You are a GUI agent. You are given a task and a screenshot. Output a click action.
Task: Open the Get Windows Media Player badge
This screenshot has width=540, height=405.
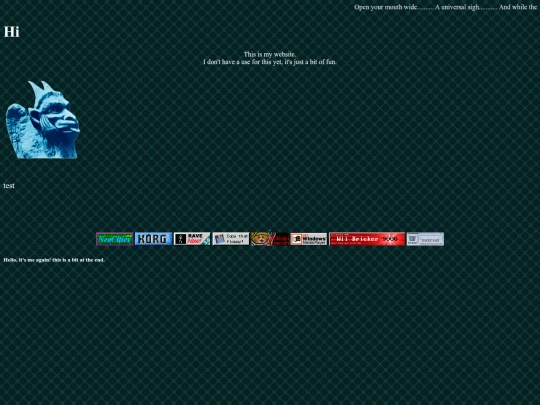point(309,239)
